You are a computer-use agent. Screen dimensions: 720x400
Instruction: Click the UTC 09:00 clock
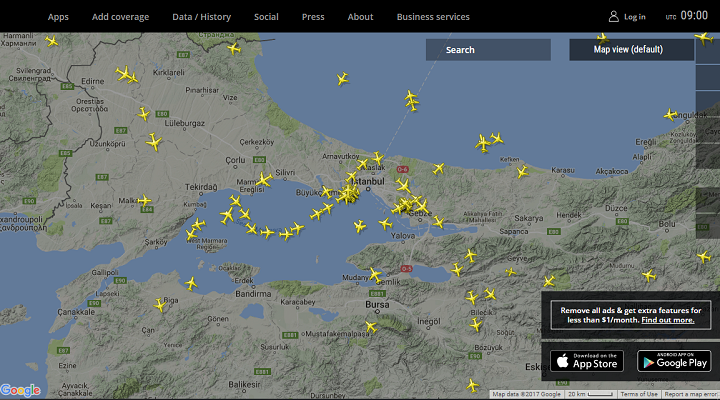pyautogui.click(x=687, y=16)
